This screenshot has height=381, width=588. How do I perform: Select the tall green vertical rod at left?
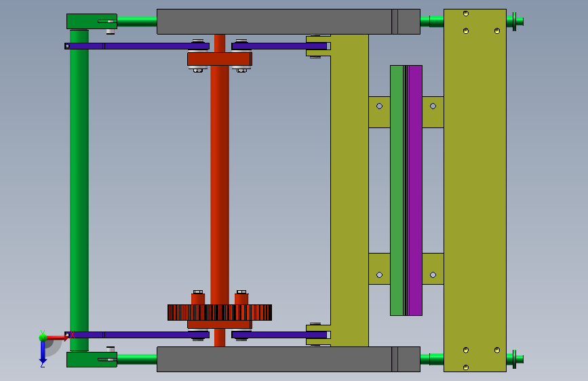pos(79,190)
